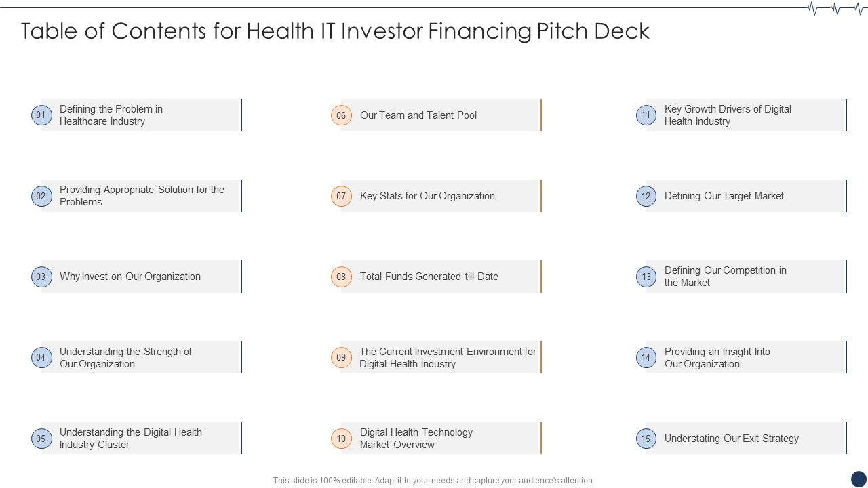This screenshot has width=868, height=488.
Task: Click 'Providing an Insight Into Our Organization'
Action: pos(717,358)
